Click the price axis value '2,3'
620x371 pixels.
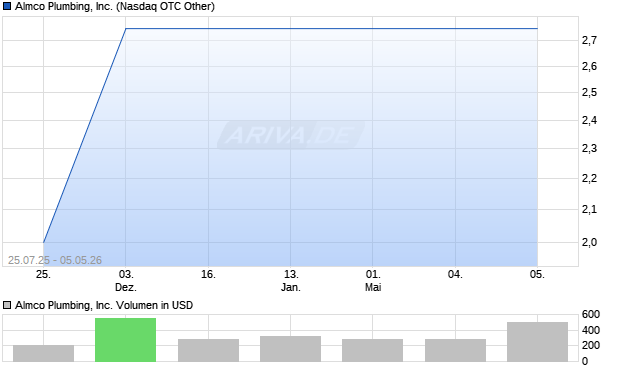tap(589, 148)
